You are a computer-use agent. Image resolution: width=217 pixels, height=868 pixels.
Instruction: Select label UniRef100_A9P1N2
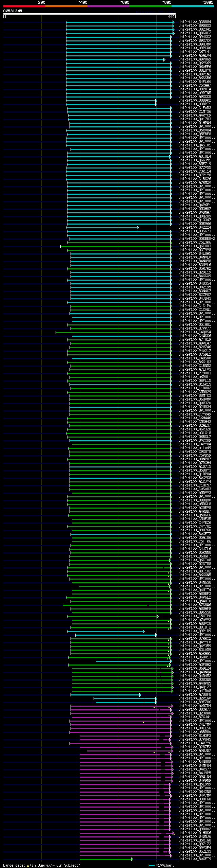[195, 74]
